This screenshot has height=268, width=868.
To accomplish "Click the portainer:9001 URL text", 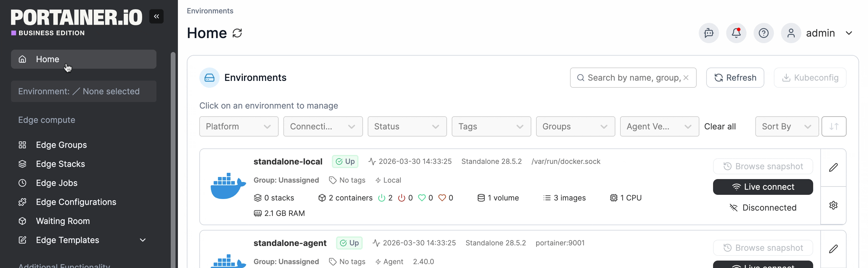I will (560, 243).
